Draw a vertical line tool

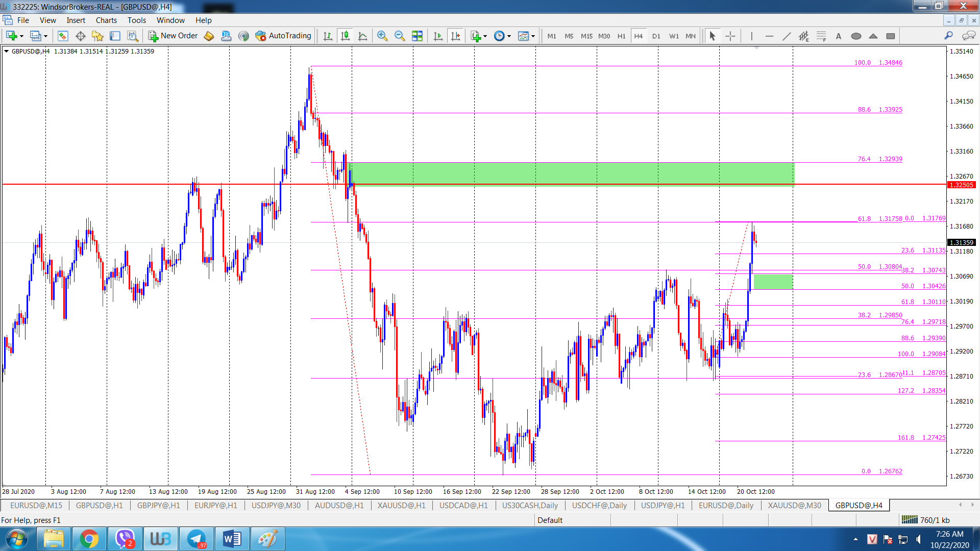pyautogui.click(x=751, y=36)
